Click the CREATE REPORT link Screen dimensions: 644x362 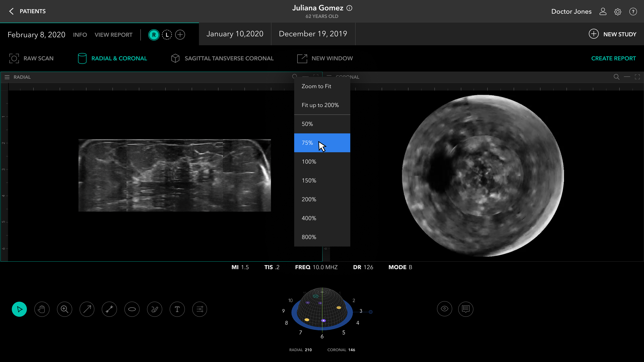pos(613,58)
